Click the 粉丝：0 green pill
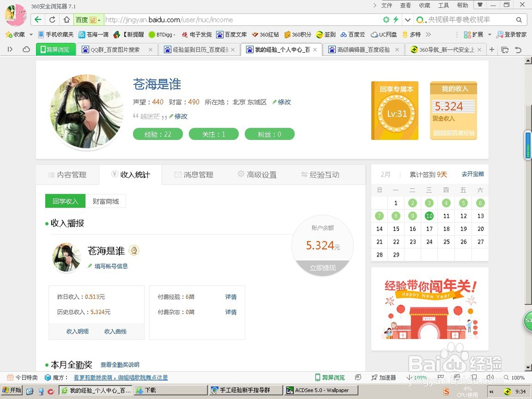532x399 pixels. [269, 134]
